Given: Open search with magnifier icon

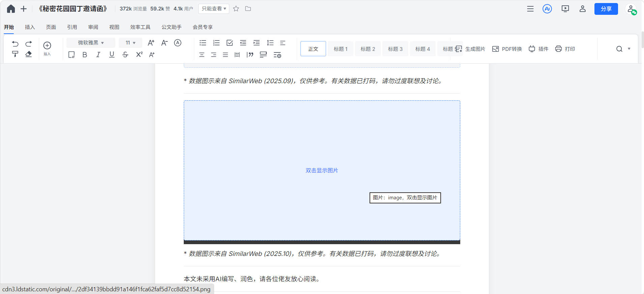Looking at the screenshot, I should (619, 49).
